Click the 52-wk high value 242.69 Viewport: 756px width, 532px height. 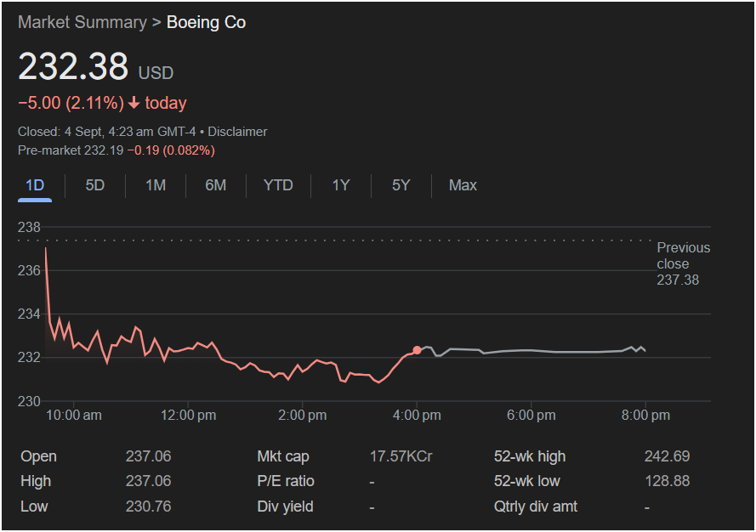coord(668,456)
